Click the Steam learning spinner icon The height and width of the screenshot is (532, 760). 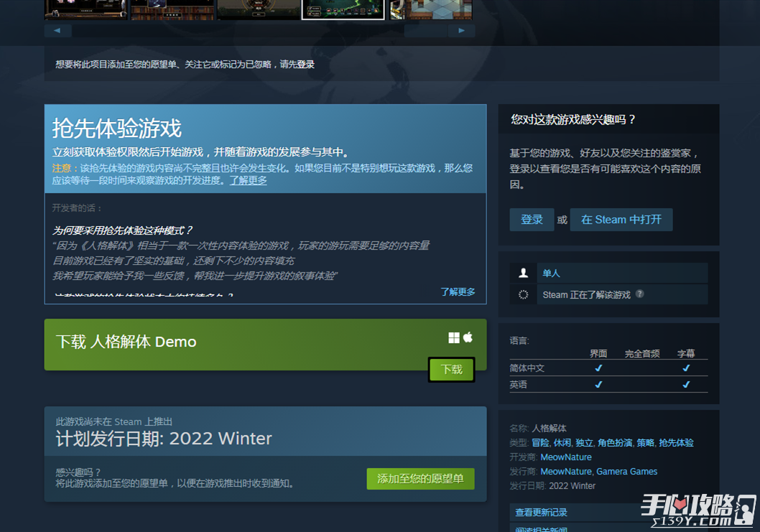pyautogui.click(x=524, y=294)
